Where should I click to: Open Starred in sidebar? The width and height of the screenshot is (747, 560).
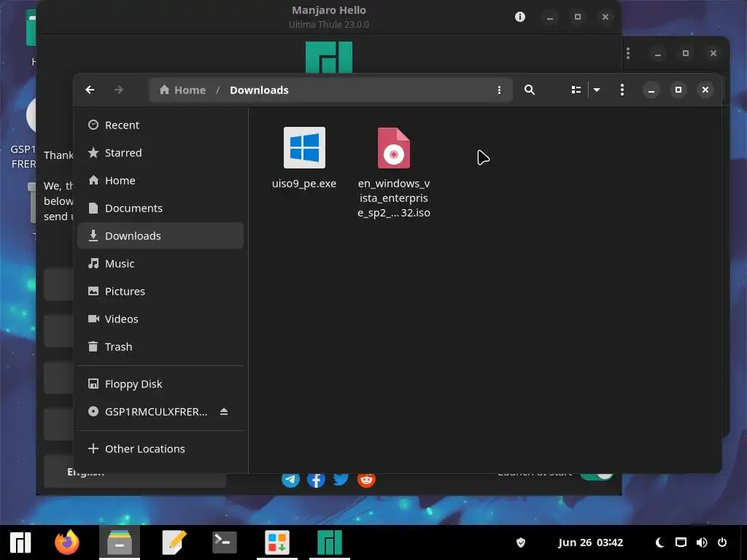[x=160, y=153]
